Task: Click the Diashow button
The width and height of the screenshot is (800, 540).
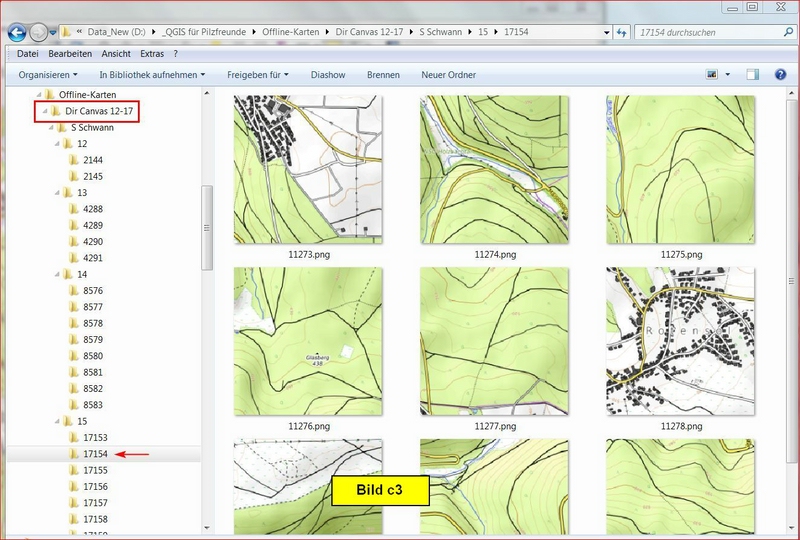Action: pyautogui.click(x=328, y=75)
